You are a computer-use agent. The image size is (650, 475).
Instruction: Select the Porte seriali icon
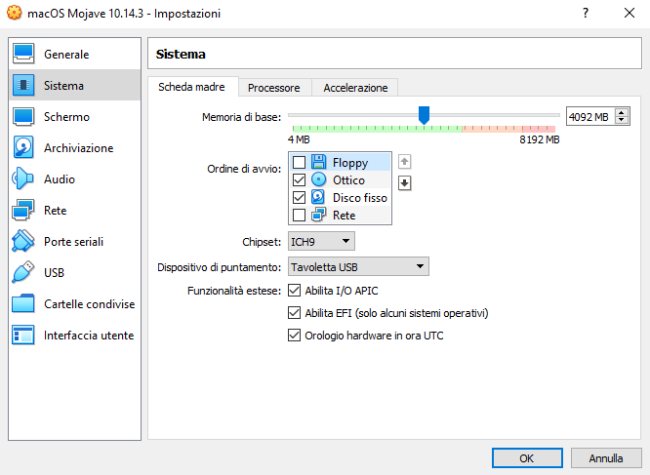point(24,242)
